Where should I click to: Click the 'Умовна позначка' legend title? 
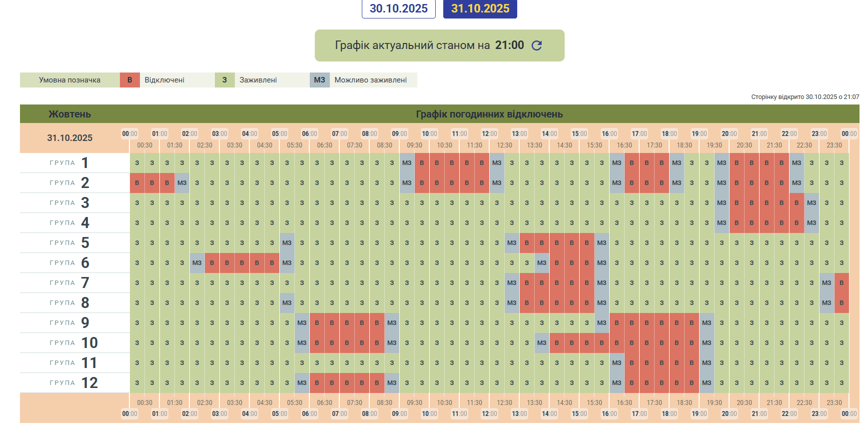pyautogui.click(x=69, y=80)
